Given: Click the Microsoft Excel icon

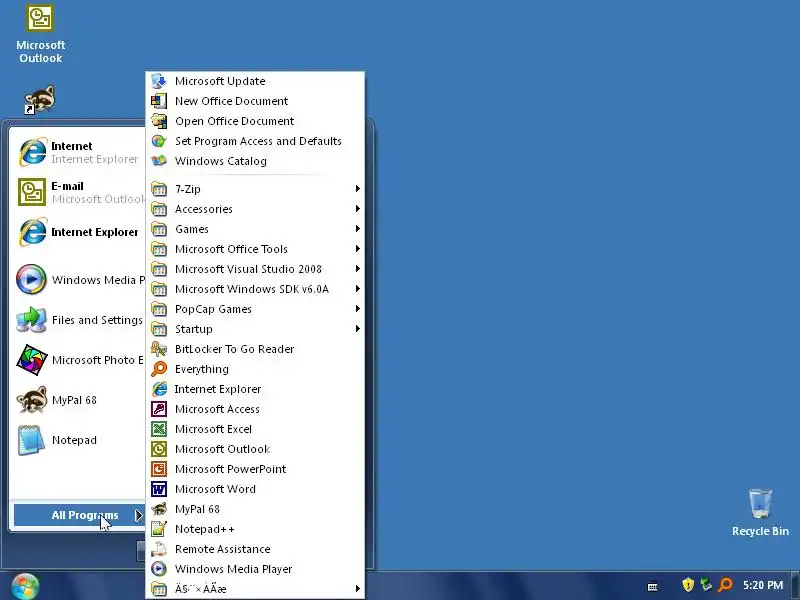Looking at the screenshot, I should (x=159, y=429).
